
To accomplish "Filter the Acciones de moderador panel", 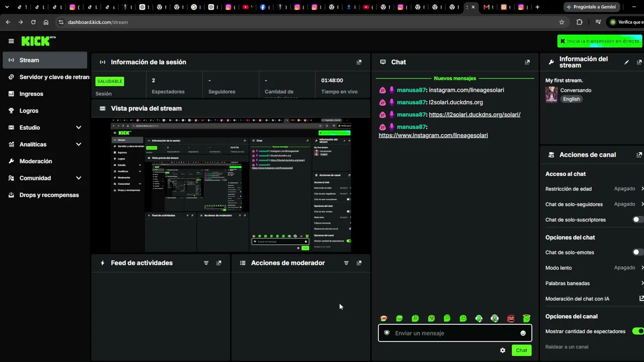I will (x=346, y=263).
